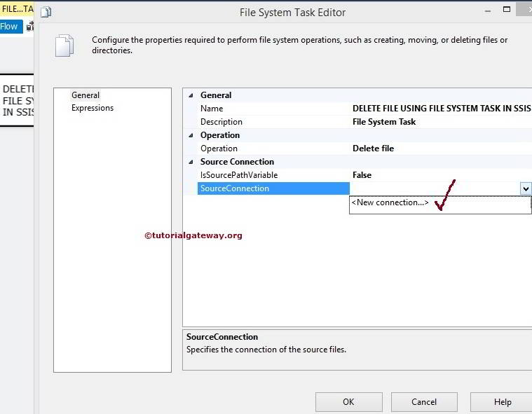Select the Expressions page in left list
This screenshot has width=532, height=414.
coord(93,108)
